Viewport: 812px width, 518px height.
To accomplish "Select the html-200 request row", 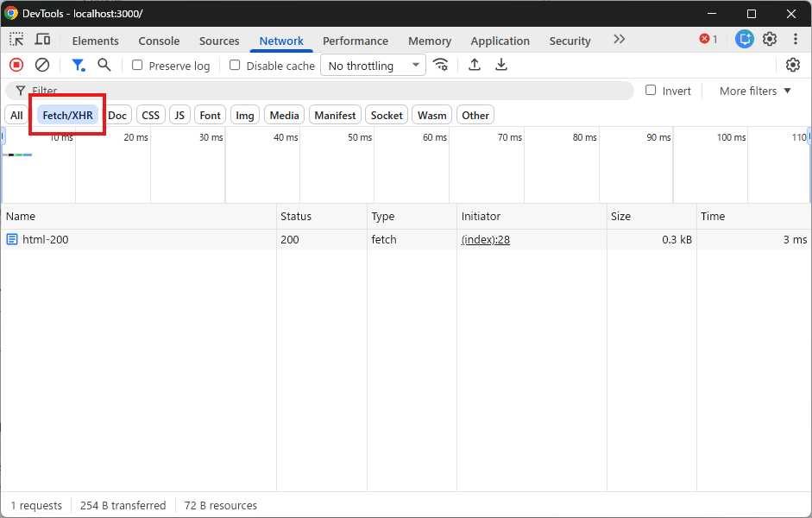I will [406, 239].
